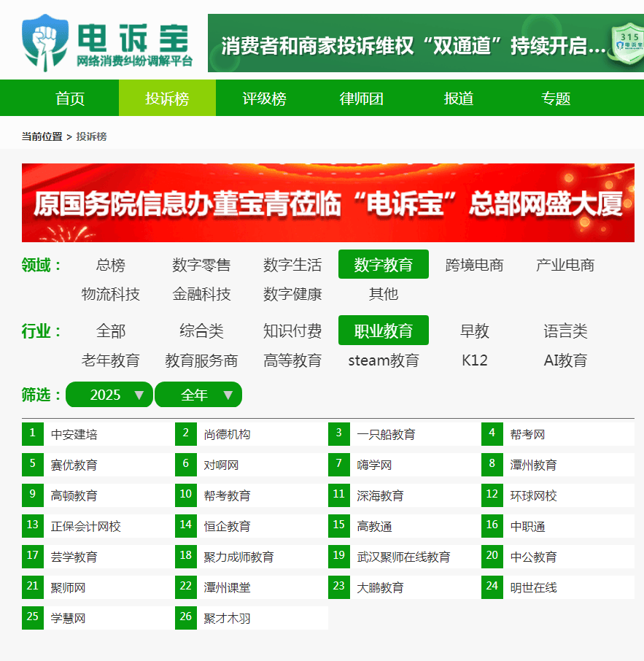Viewport: 644px width, 661px height.
Task: Choose the K12 industry filter
Action: pyautogui.click(x=475, y=360)
